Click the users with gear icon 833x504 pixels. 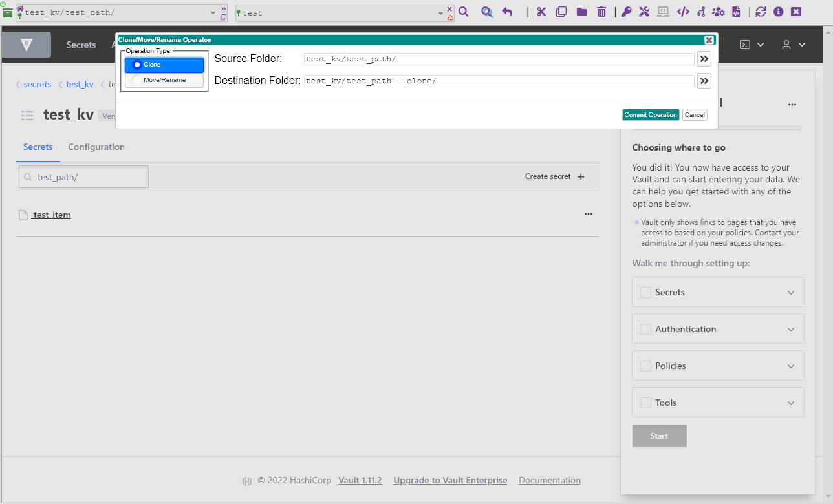click(x=719, y=12)
